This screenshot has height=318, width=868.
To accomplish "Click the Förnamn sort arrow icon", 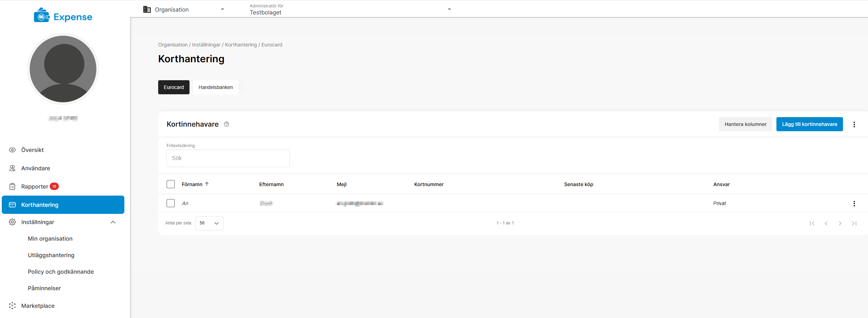I will click(x=207, y=184).
